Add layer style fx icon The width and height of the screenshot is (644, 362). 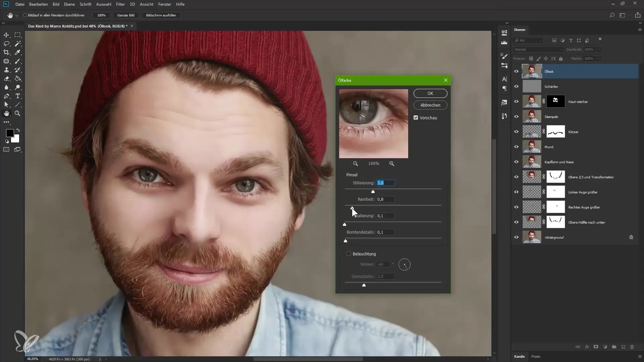pos(587,347)
